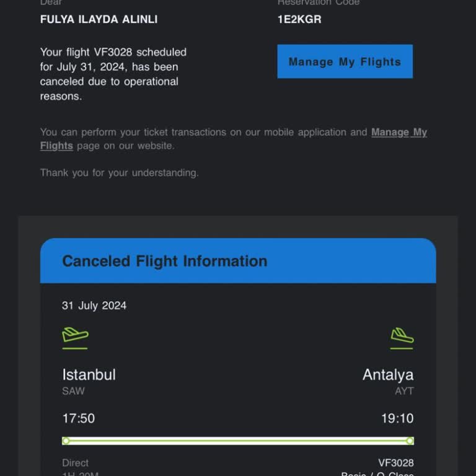Click the AYT airport code
Image resolution: width=476 pixels, height=476 pixels.
click(404, 391)
